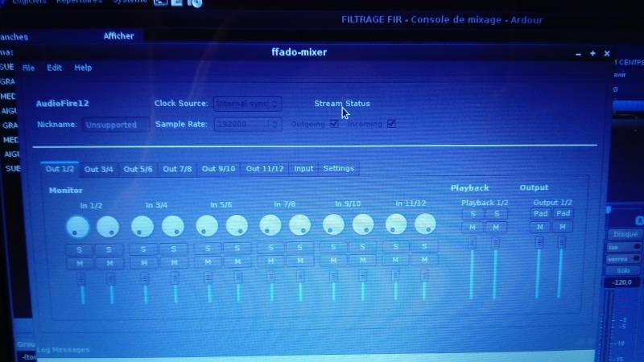Mute the left Output 1/2 channel

(540, 227)
